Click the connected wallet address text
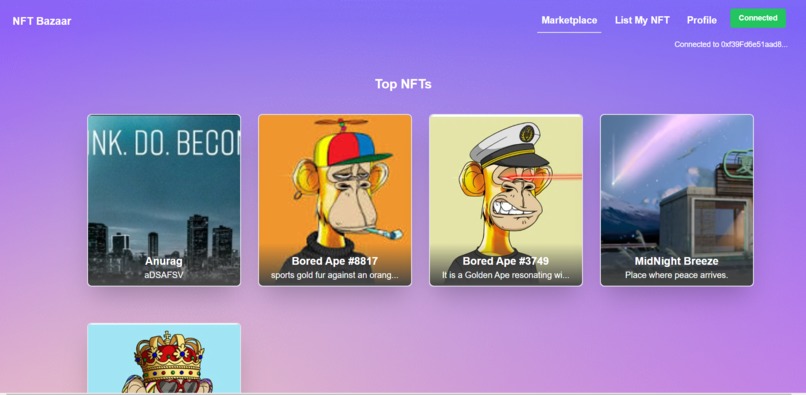Screen dimensions: 806x395 click(731, 44)
